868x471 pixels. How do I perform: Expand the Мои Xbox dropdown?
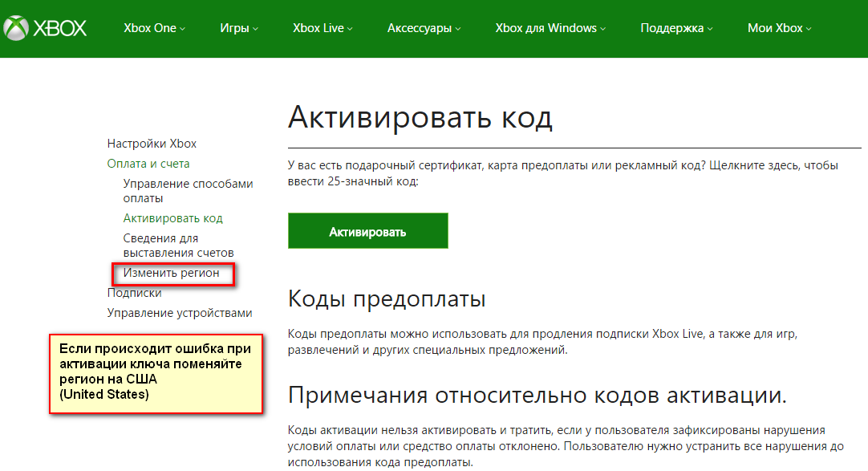pyautogui.click(x=780, y=28)
